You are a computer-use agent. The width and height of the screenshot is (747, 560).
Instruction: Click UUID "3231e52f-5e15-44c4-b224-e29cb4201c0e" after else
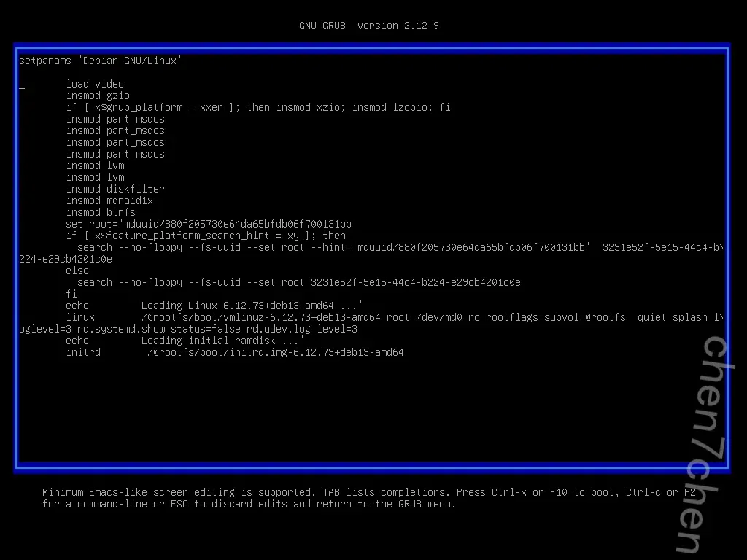415,282
